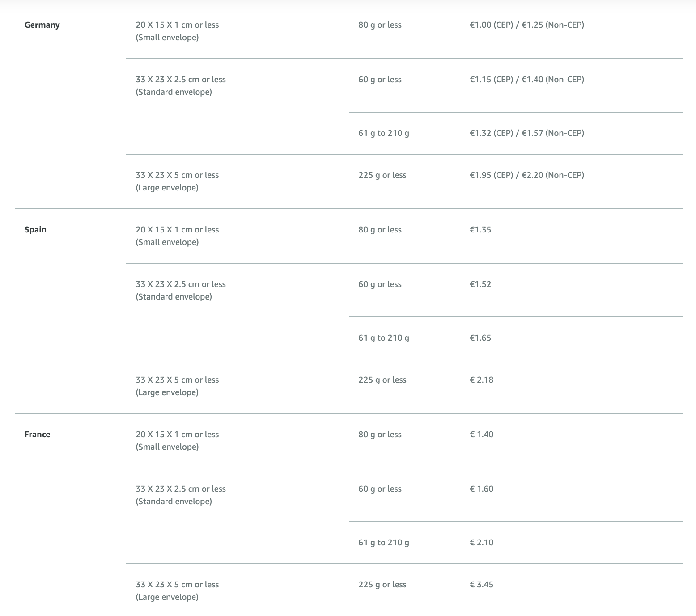This screenshot has width=696, height=616.
Task: Click Spain standard envelope dimensions text
Action: (x=181, y=291)
